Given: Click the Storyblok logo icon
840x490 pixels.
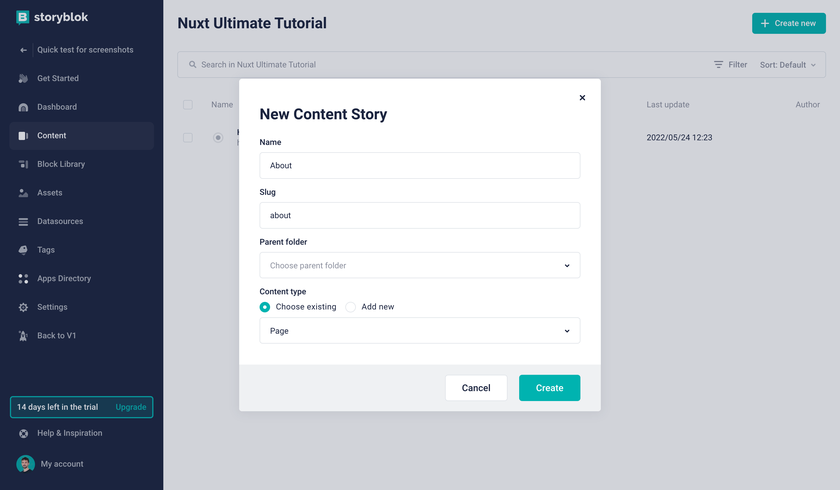Looking at the screenshot, I should point(22,18).
